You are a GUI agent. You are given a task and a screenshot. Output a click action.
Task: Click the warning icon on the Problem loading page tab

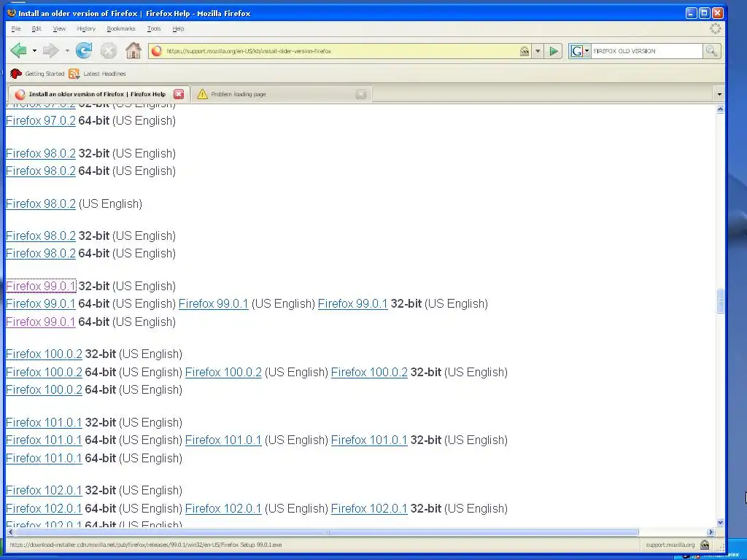click(203, 94)
